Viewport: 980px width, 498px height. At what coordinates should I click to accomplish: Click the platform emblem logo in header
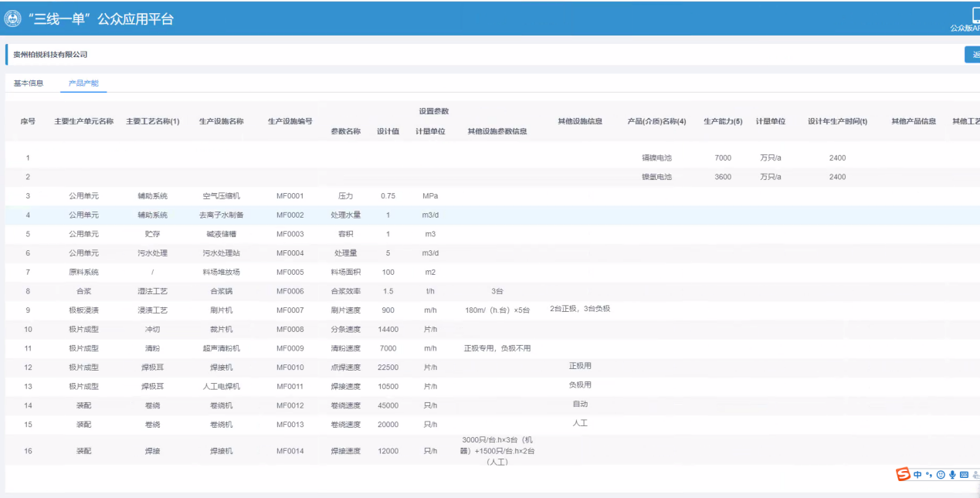coord(12,19)
